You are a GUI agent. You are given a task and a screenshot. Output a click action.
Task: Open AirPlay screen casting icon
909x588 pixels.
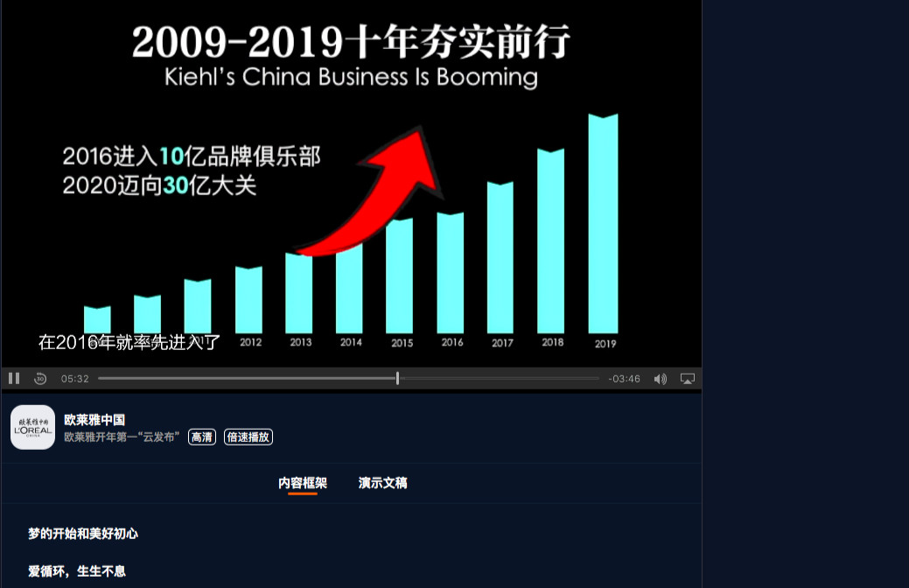[x=688, y=379]
